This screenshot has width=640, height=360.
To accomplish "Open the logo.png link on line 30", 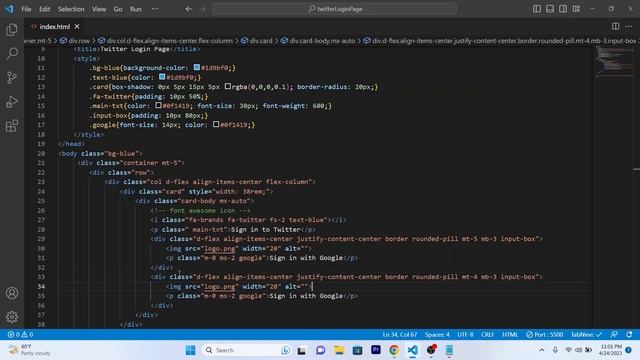I will (220, 249).
